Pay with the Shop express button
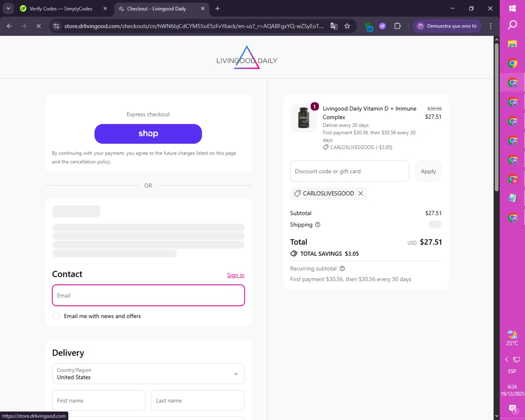 pyautogui.click(x=148, y=134)
